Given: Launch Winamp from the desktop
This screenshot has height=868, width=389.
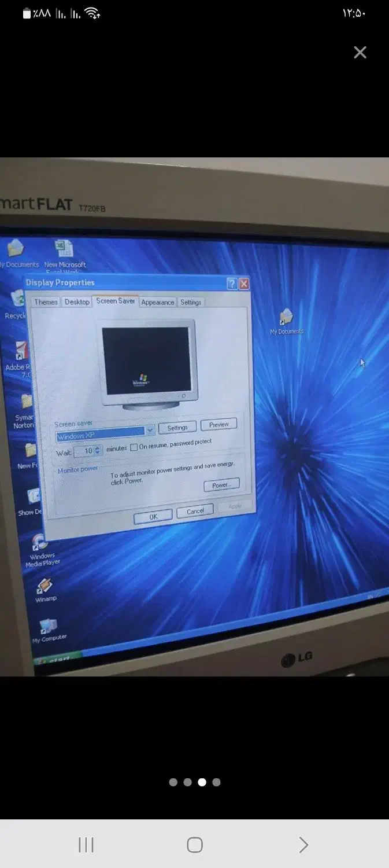Looking at the screenshot, I should click(45, 590).
